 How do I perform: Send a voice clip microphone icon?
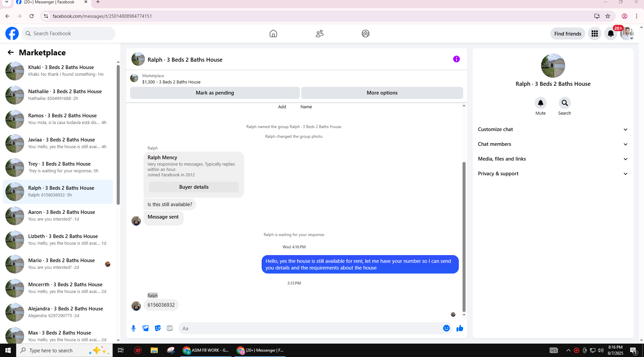[x=133, y=328]
